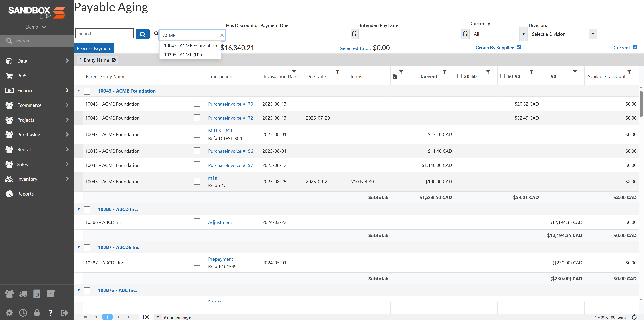
Task: Focus the sidebar Search... field
Action: [37, 40]
